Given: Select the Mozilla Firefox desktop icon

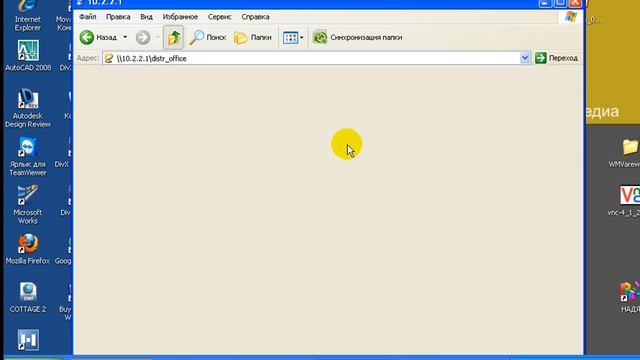Looking at the screenshot, I should (28, 249).
